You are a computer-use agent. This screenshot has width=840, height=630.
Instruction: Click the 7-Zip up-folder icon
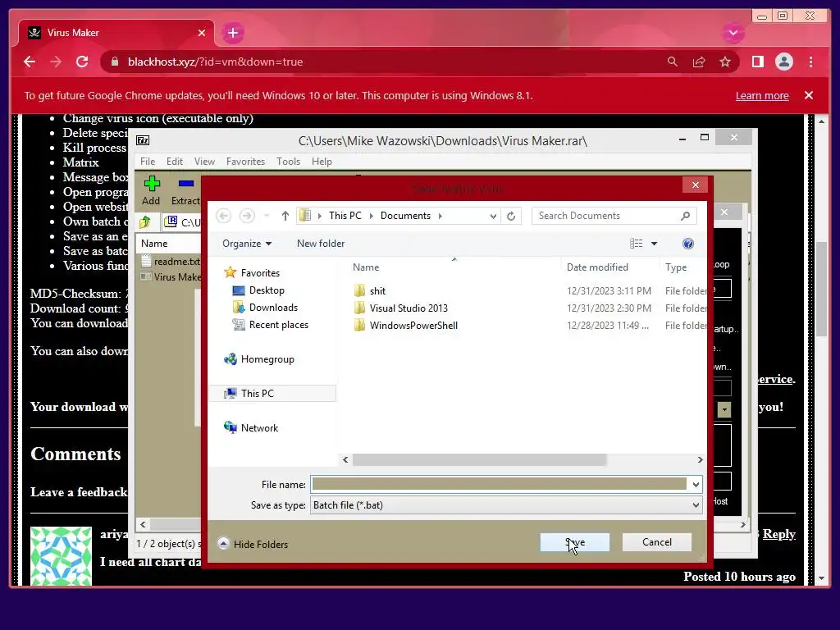[144, 221]
